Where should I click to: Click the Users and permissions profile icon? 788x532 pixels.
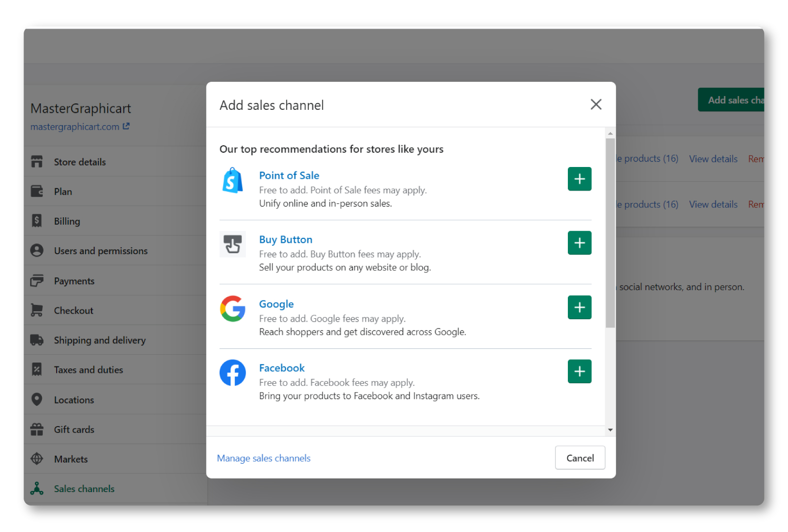tap(37, 250)
